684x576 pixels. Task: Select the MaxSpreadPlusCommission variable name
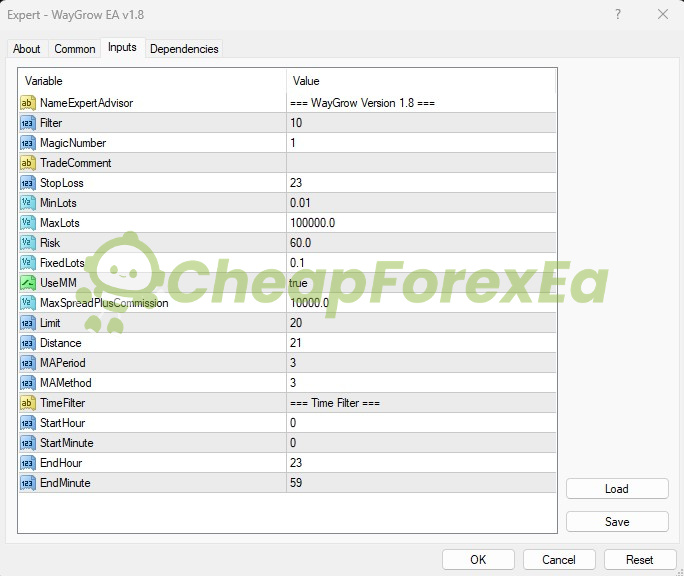(104, 303)
